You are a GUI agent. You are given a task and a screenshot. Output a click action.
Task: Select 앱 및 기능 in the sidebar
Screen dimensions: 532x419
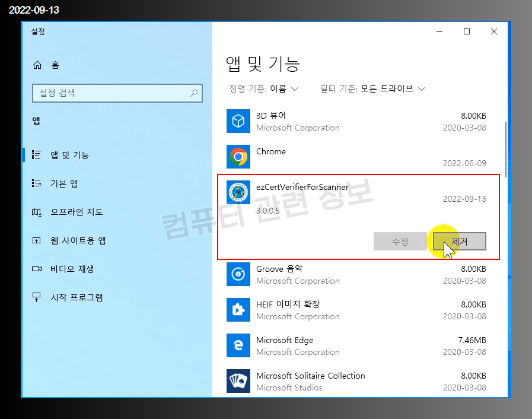69,155
